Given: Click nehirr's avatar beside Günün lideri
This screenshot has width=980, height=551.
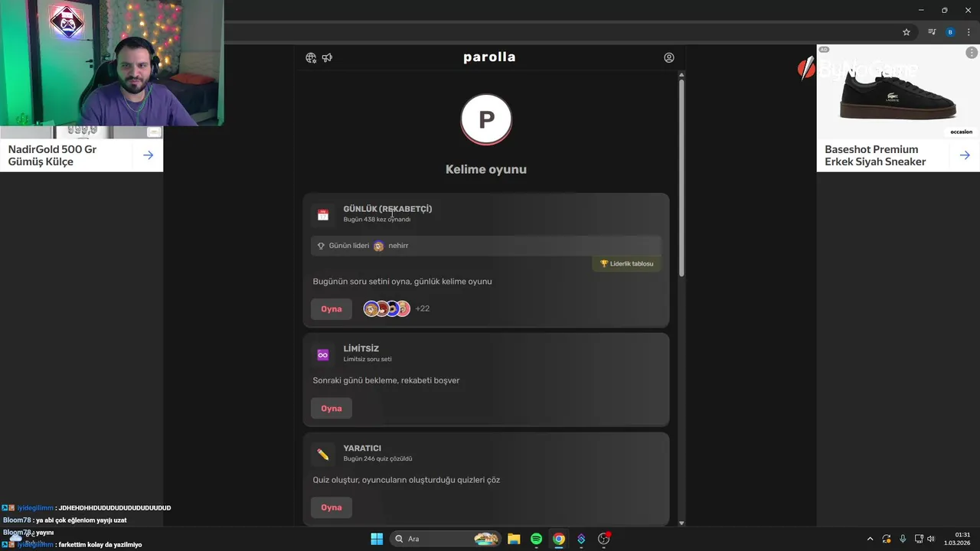Looking at the screenshot, I should click(x=378, y=246).
